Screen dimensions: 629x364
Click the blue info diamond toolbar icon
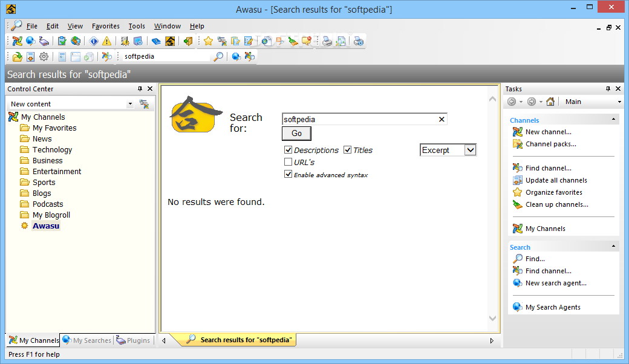tap(94, 41)
